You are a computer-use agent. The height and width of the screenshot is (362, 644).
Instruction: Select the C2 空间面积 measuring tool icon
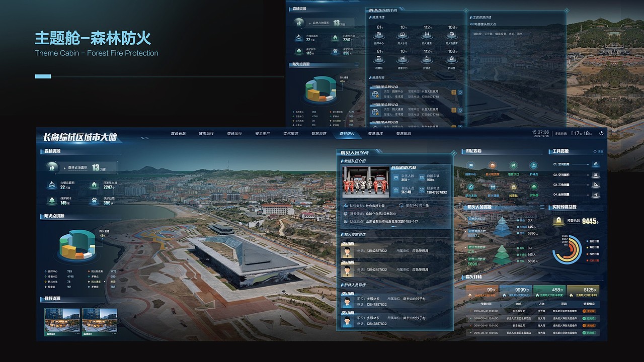596,174
